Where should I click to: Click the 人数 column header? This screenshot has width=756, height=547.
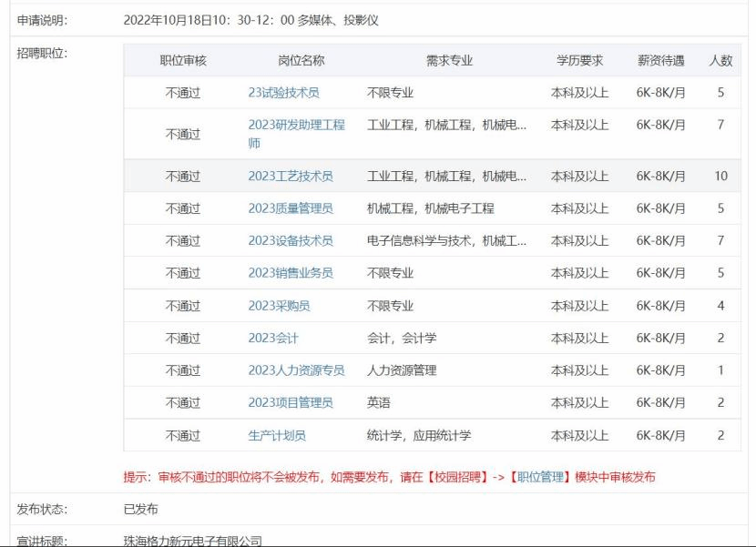[x=720, y=61]
